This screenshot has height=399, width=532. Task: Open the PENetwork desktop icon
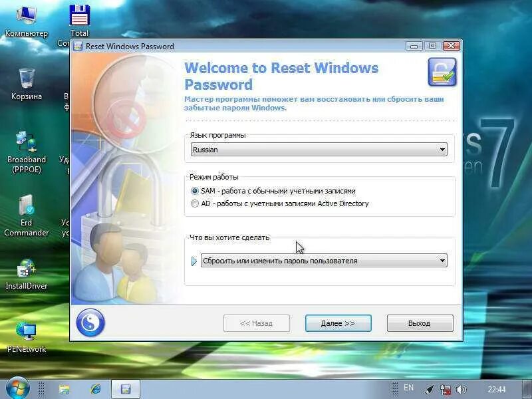point(27,337)
